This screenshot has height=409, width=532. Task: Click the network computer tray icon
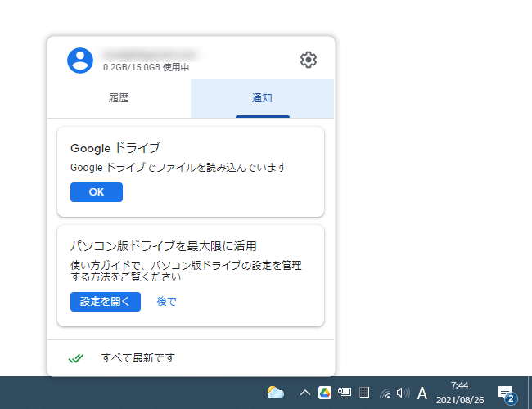345,393
